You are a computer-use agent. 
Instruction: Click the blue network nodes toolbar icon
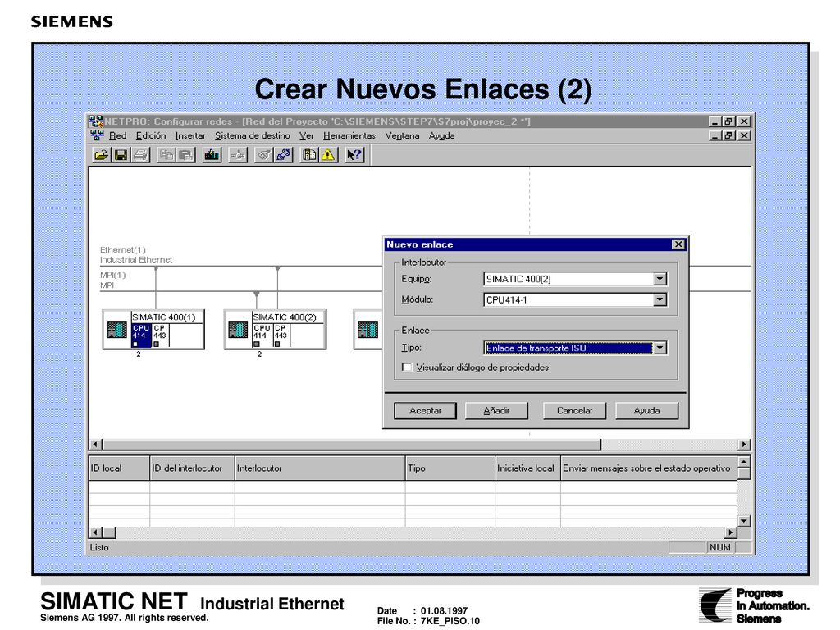[283, 155]
